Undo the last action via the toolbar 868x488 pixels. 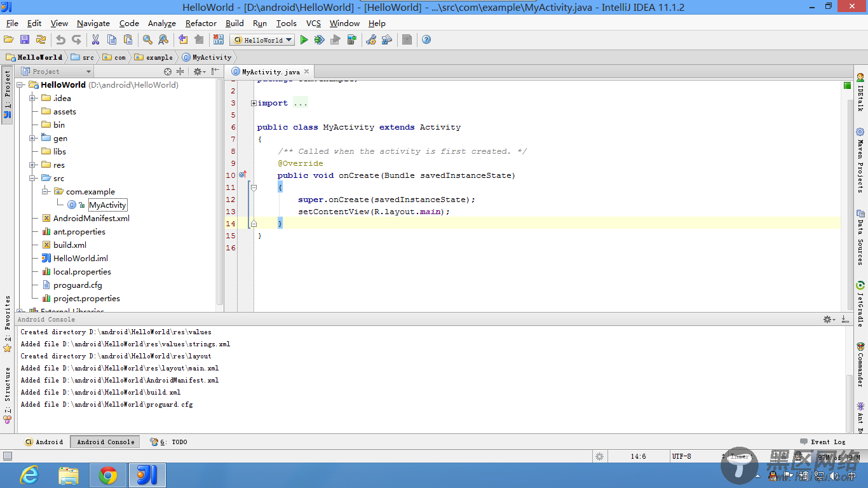pyautogui.click(x=60, y=39)
